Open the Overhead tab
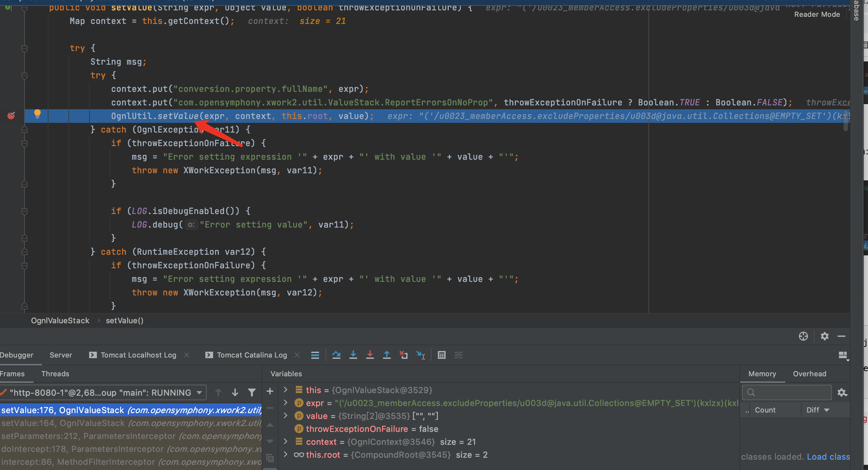The width and height of the screenshot is (868, 470). pos(809,374)
